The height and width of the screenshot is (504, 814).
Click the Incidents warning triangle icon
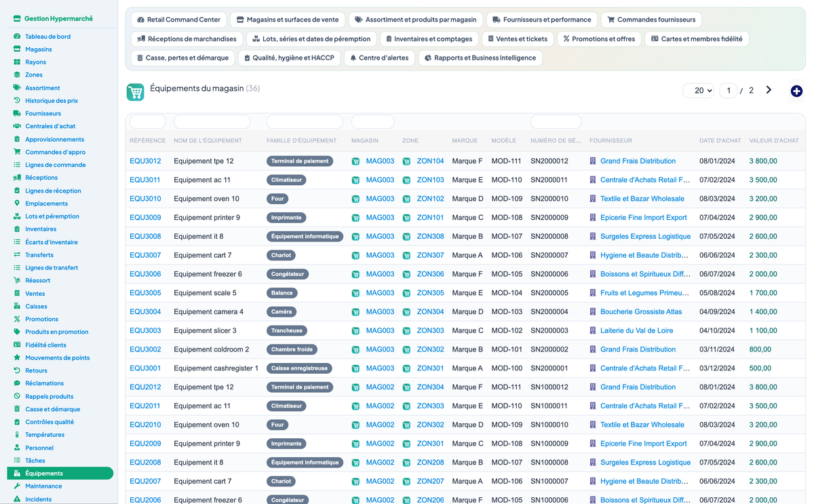point(17,499)
